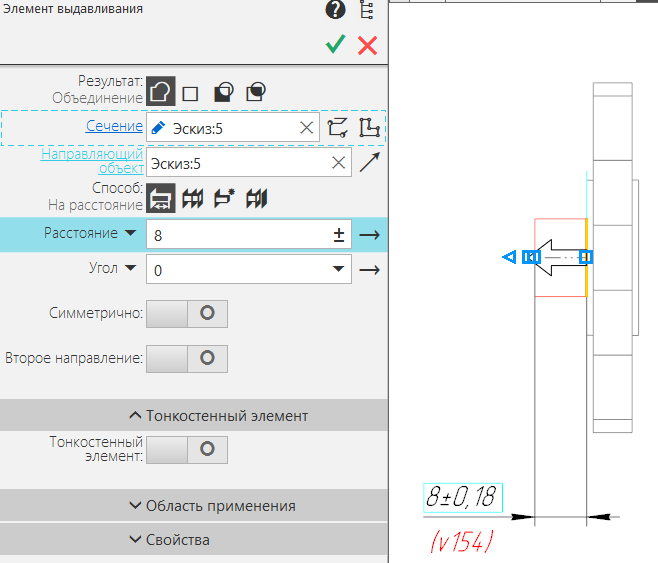Clear the Сечение Эскиз:5 field with X
Image resolution: width=658 pixels, height=563 pixels.
(307, 128)
